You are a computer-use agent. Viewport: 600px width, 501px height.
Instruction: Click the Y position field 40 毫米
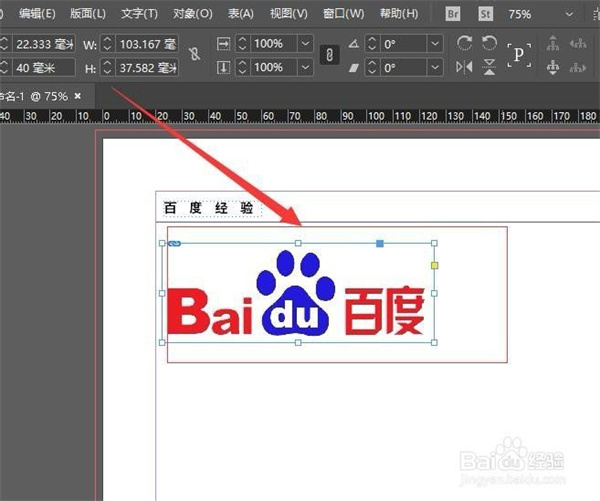pos(44,68)
